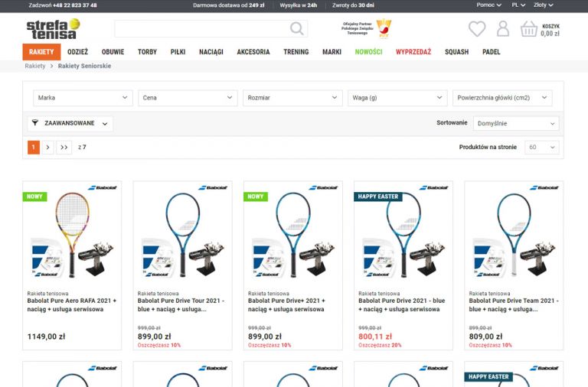
Task: Open the user account icon
Action: click(503, 29)
